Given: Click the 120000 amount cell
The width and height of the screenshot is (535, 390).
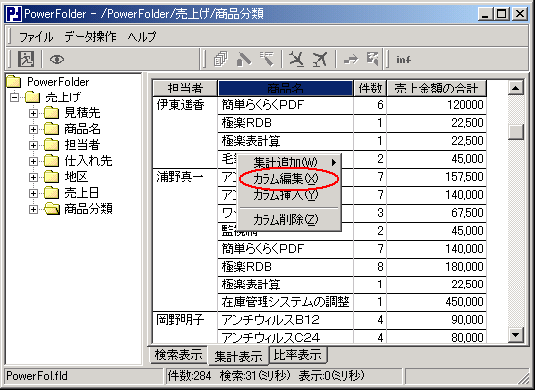Looking at the screenshot, I should (x=436, y=105).
